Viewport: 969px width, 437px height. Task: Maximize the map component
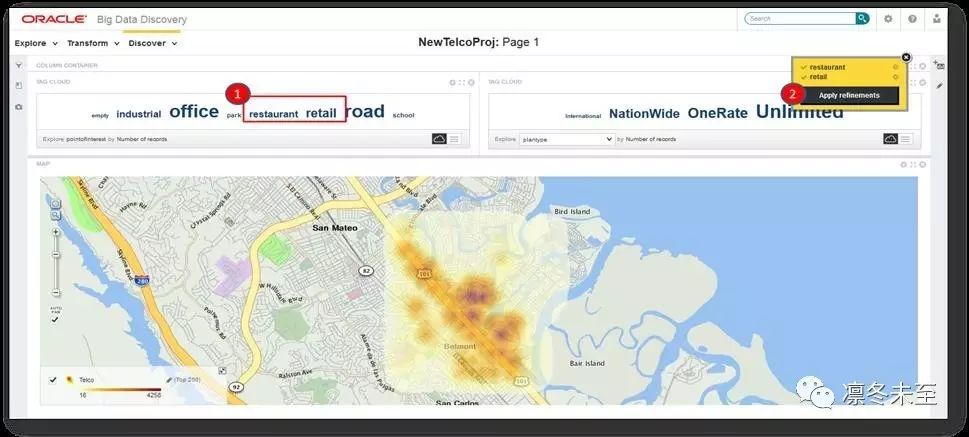coord(913,164)
